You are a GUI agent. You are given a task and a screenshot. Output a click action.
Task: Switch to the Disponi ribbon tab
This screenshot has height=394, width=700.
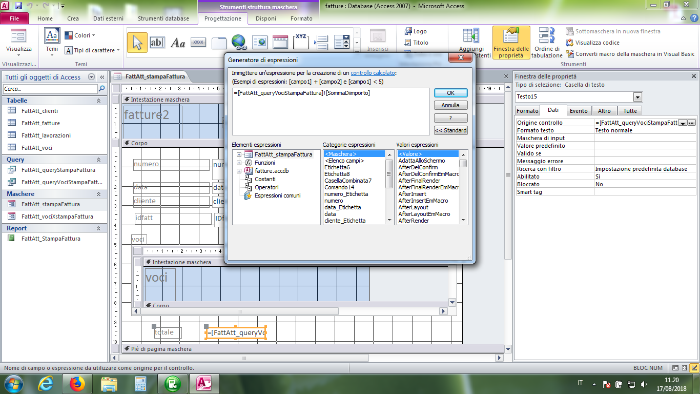[266, 18]
